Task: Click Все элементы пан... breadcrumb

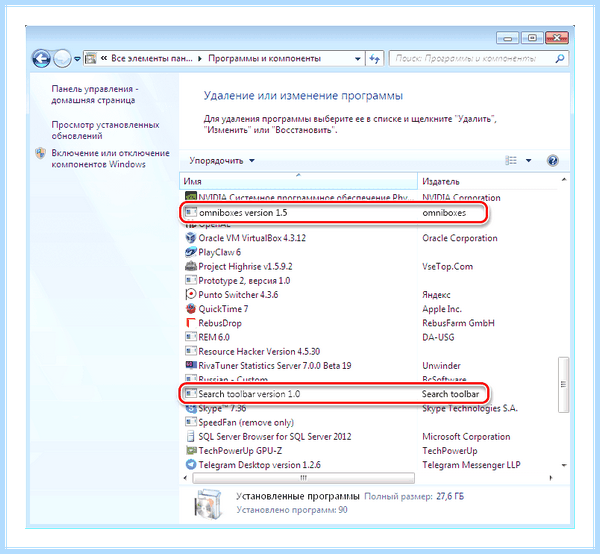Action: point(152,59)
